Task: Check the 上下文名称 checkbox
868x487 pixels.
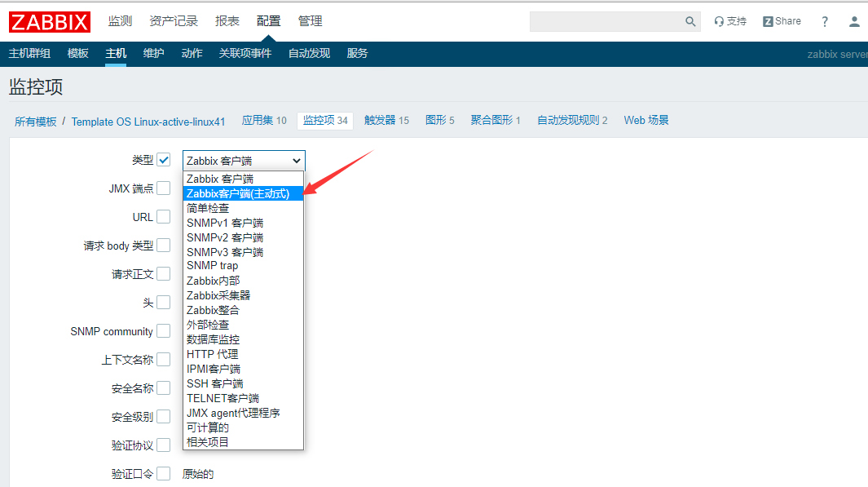Action: [163, 360]
